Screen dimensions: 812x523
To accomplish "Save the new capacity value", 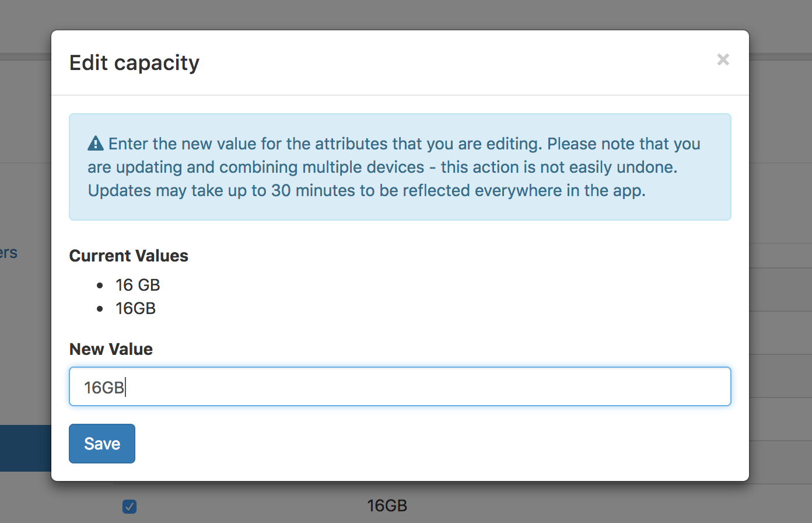I will click(x=102, y=444).
